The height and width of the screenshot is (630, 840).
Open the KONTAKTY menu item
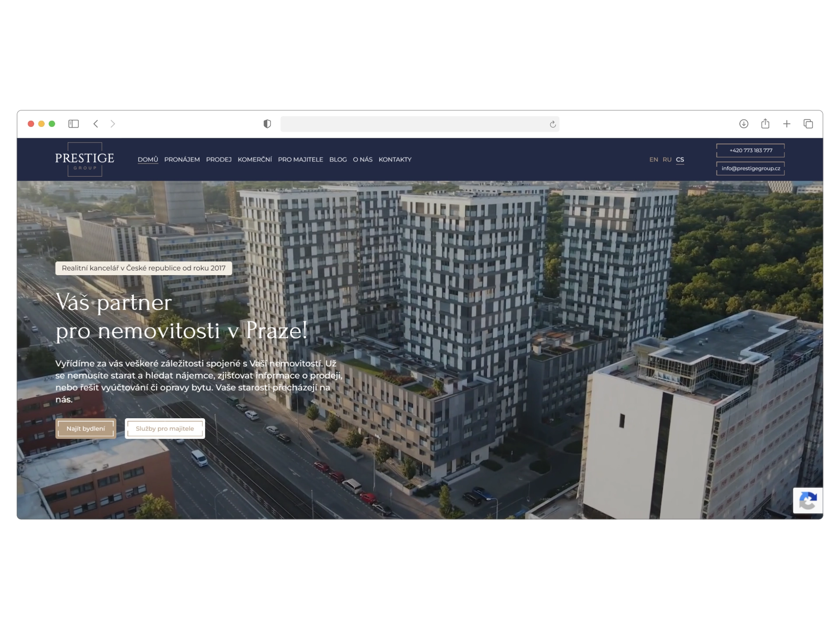[395, 160]
